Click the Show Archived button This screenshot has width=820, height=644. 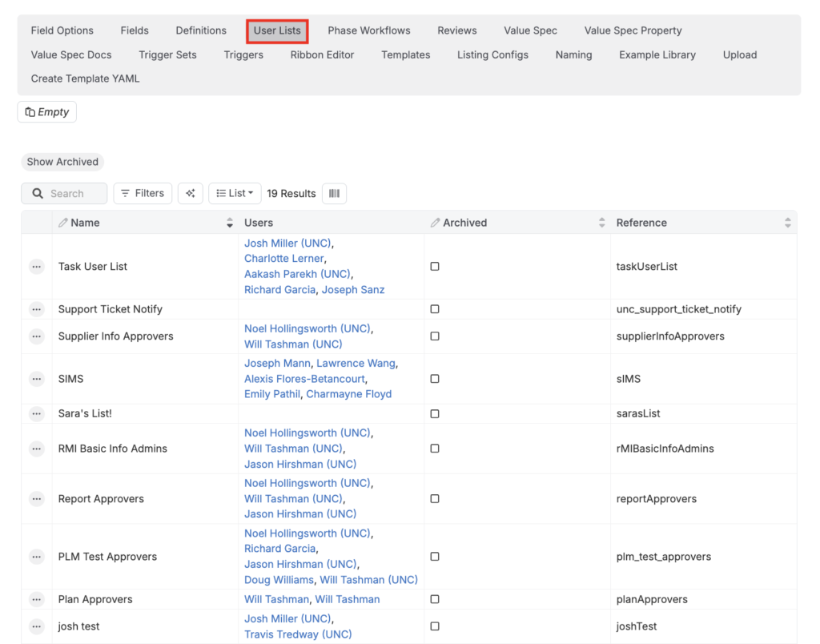[x=62, y=162]
